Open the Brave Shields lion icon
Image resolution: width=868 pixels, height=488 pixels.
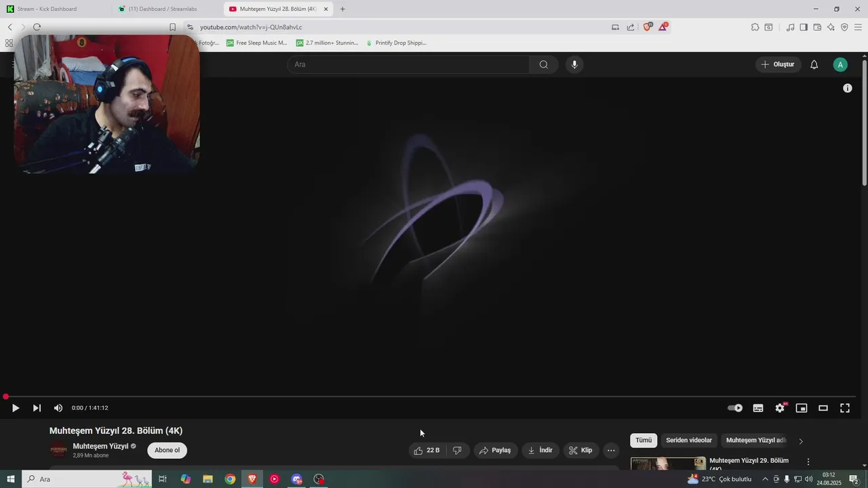pyautogui.click(x=648, y=27)
